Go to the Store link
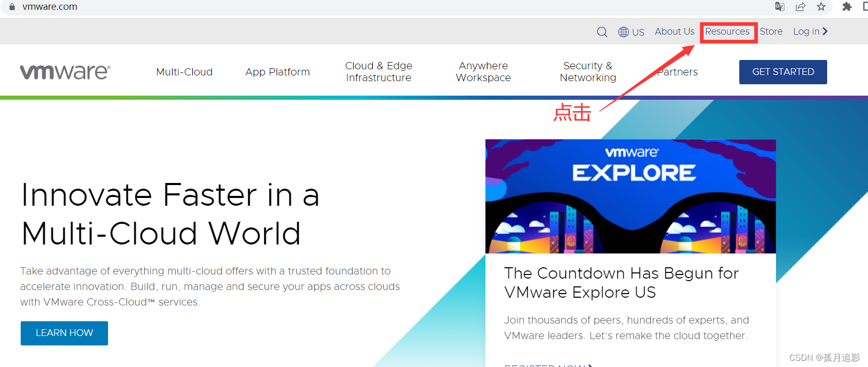Viewport: 868px width, 367px height. [771, 32]
